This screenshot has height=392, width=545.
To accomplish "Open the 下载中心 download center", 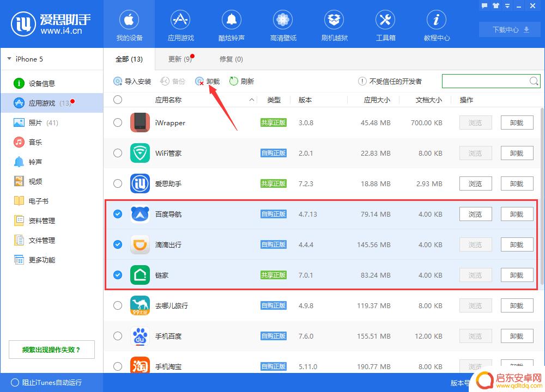I will click(x=511, y=29).
